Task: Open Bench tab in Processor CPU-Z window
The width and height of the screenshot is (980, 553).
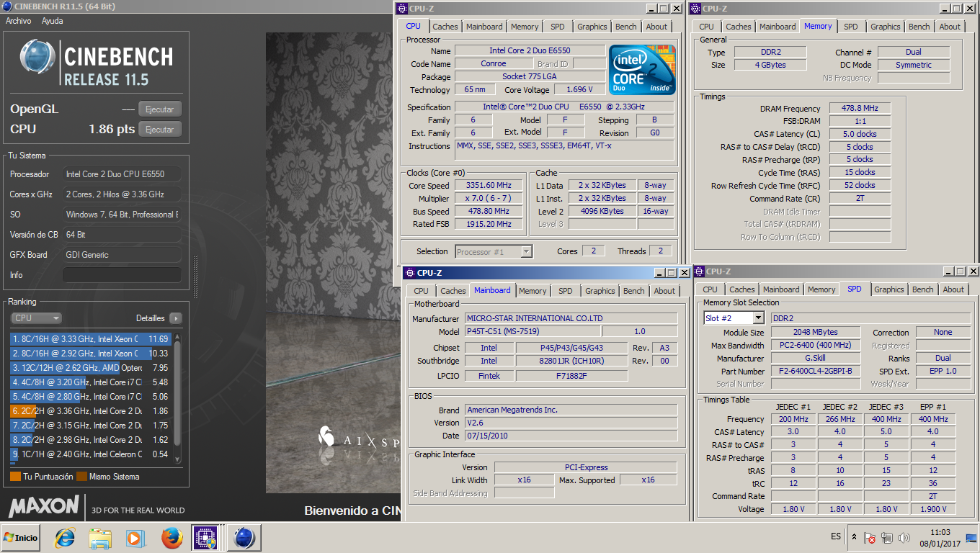Action: click(625, 27)
